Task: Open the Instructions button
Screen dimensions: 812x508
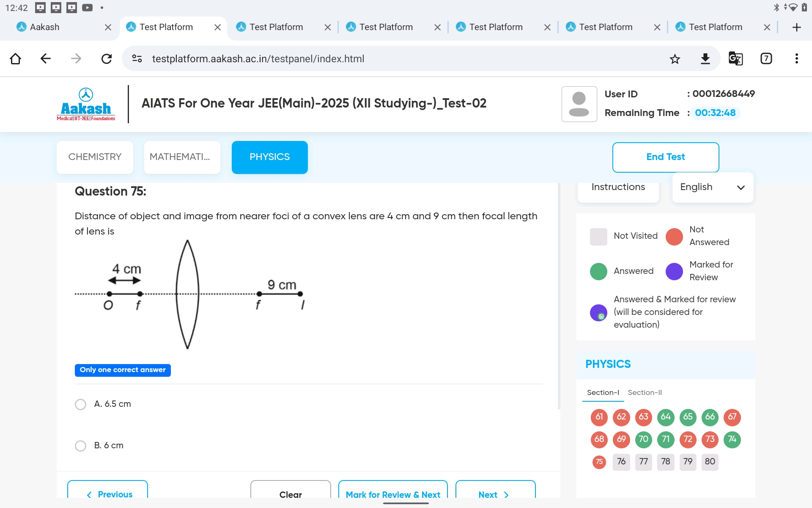Action: click(x=618, y=187)
